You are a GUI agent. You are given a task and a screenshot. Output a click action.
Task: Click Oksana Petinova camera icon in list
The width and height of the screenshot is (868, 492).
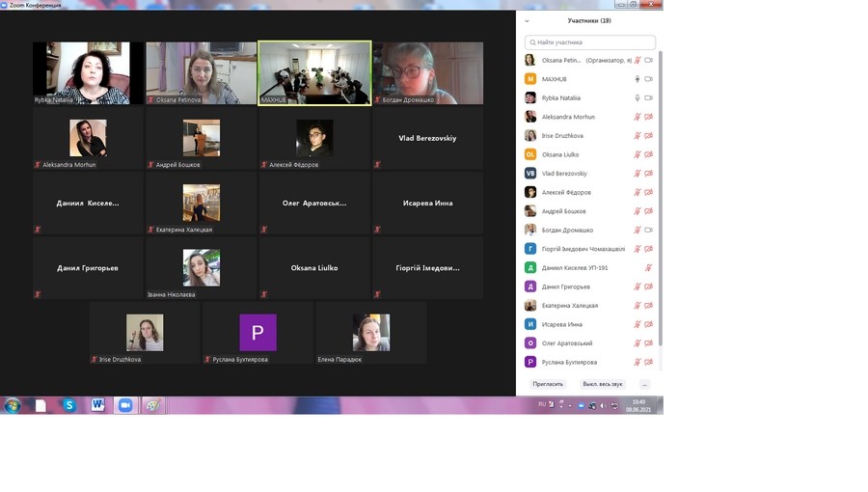pos(649,61)
